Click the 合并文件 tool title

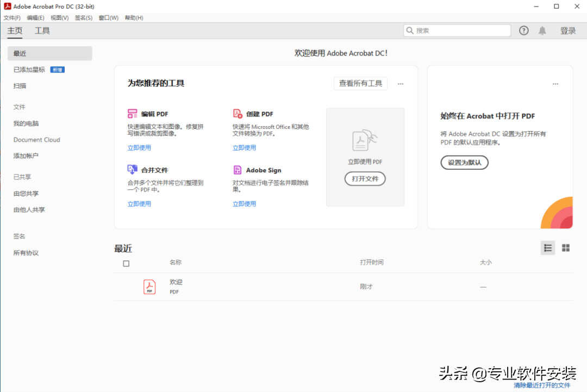[154, 170]
